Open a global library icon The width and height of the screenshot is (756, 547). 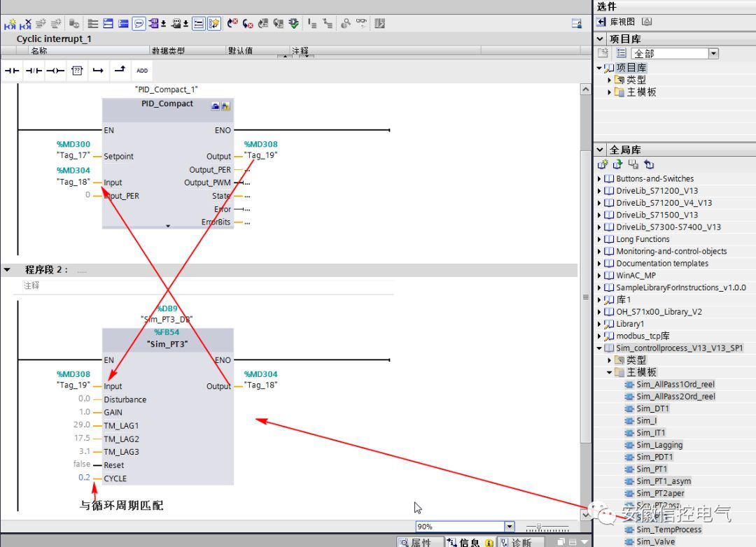pyautogui.click(x=618, y=165)
